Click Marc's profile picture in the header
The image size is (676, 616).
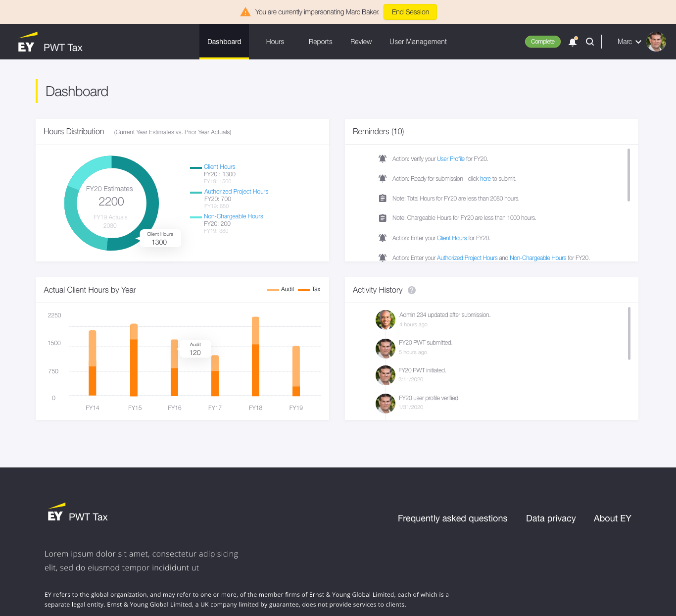[656, 42]
